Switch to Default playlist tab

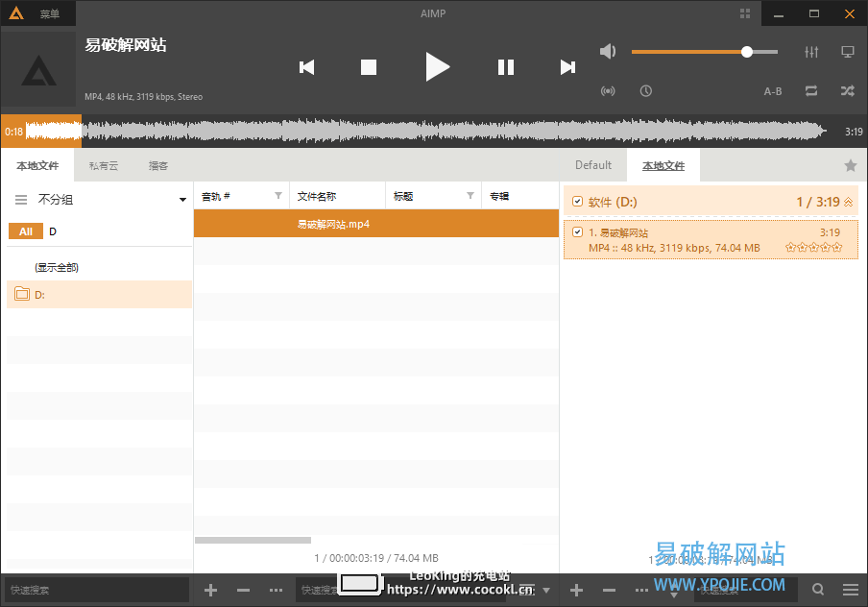pos(593,165)
